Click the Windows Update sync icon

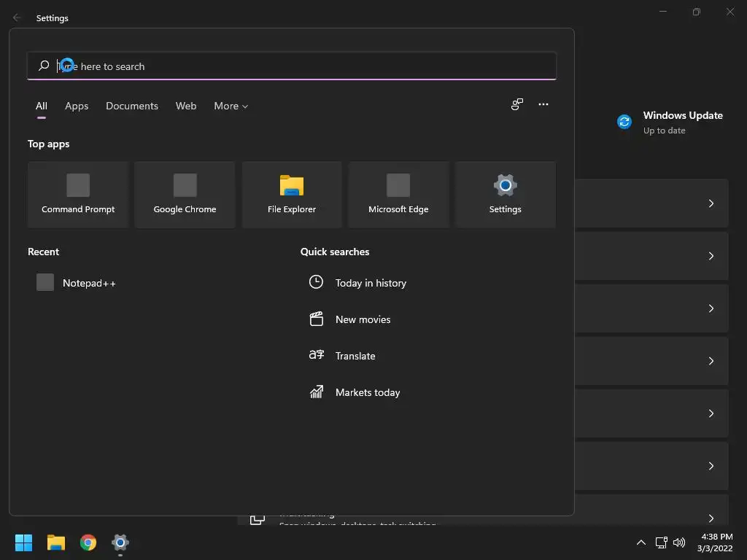tap(624, 122)
